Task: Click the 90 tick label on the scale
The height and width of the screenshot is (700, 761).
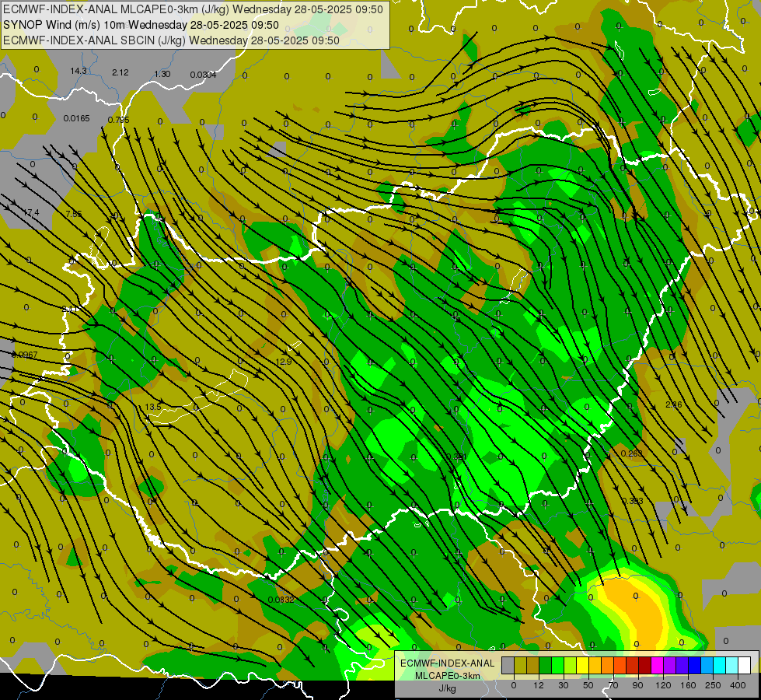Action: [x=638, y=685]
